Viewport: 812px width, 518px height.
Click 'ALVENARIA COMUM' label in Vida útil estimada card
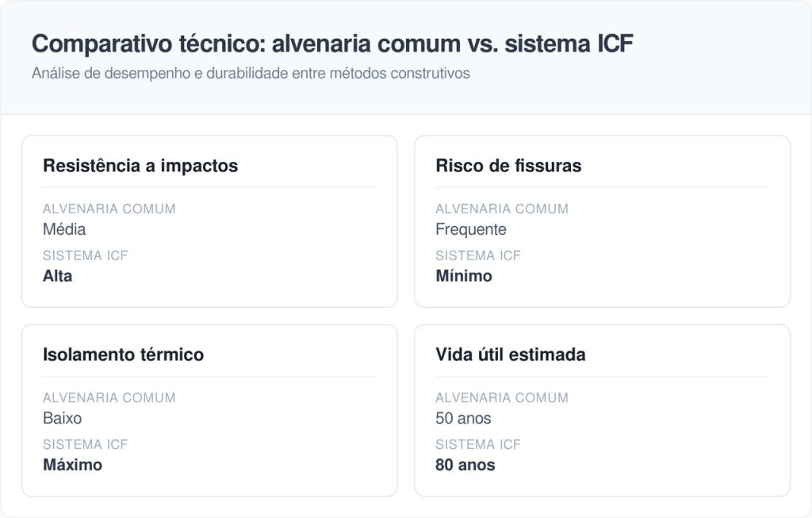pos(502,397)
